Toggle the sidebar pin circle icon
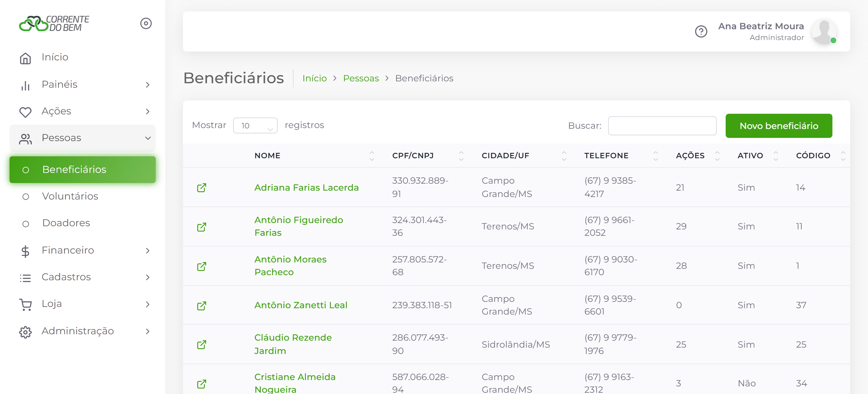 (x=146, y=23)
